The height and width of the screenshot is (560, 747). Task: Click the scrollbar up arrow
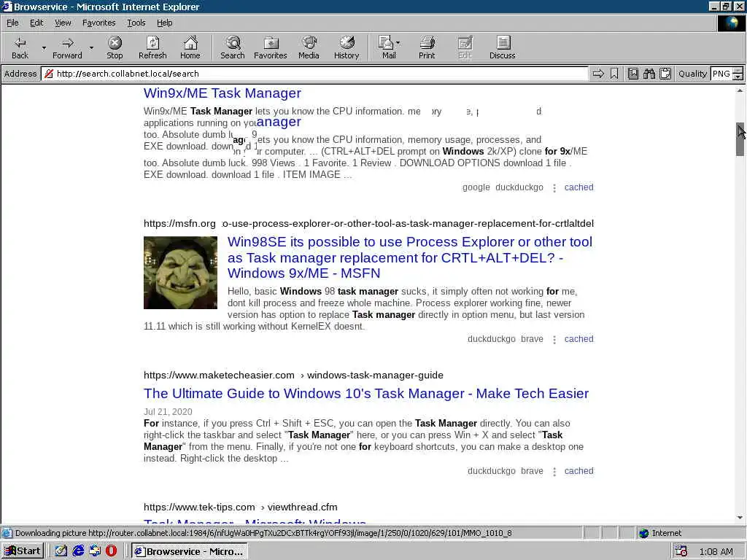click(740, 90)
